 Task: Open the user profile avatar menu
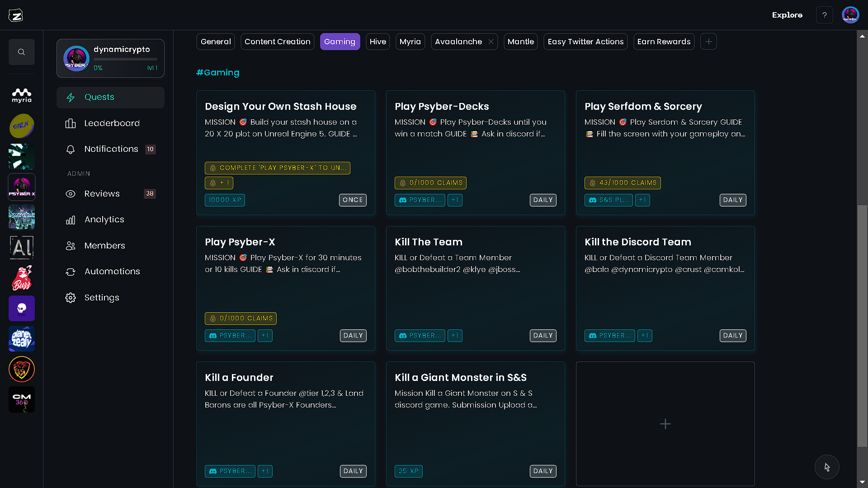click(850, 15)
